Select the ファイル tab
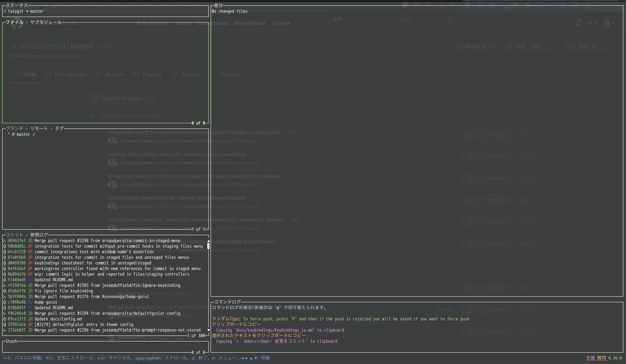 pyautogui.click(x=14, y=22)
